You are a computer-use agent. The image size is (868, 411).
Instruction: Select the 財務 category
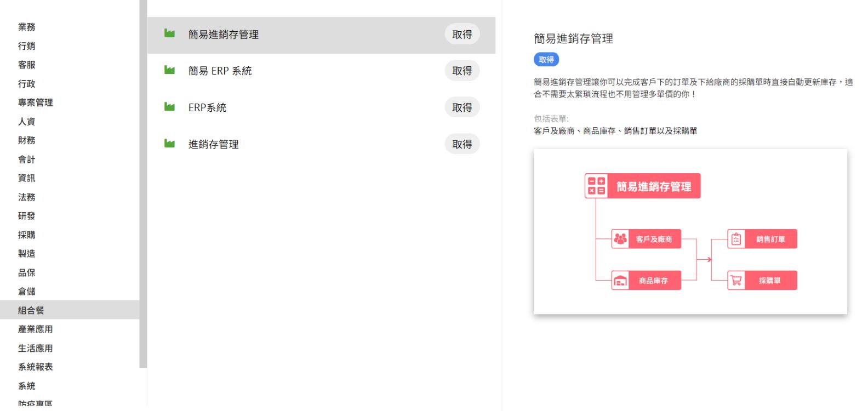26,140
